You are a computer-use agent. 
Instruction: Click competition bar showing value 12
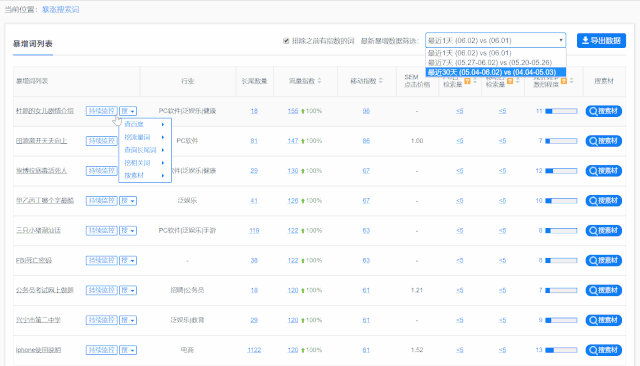tap(561, 171)
